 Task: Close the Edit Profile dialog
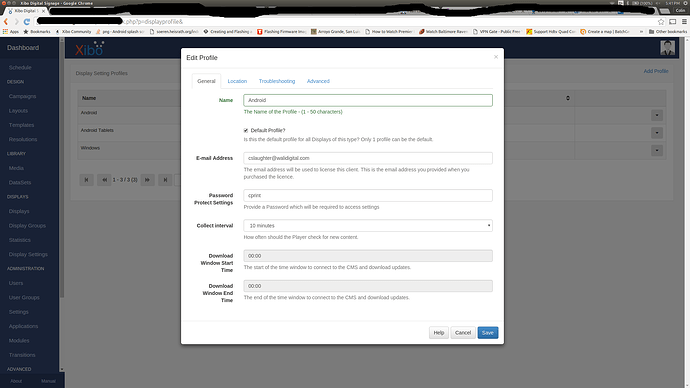pos(496,57)
